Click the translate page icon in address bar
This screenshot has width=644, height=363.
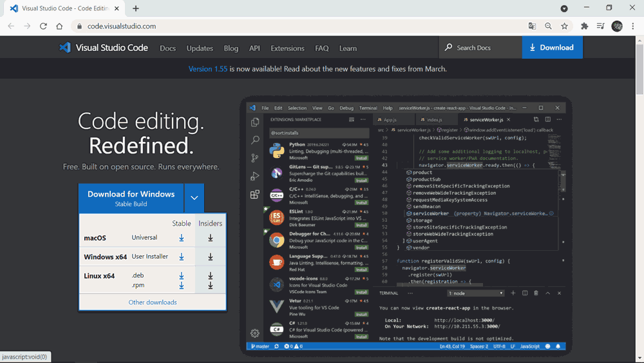point(533,26)
